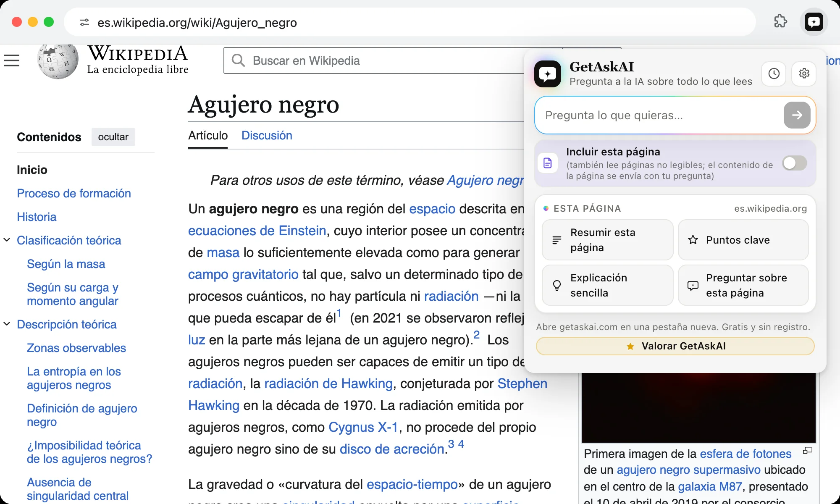Open Según la masa subsection

coord(66,264)
